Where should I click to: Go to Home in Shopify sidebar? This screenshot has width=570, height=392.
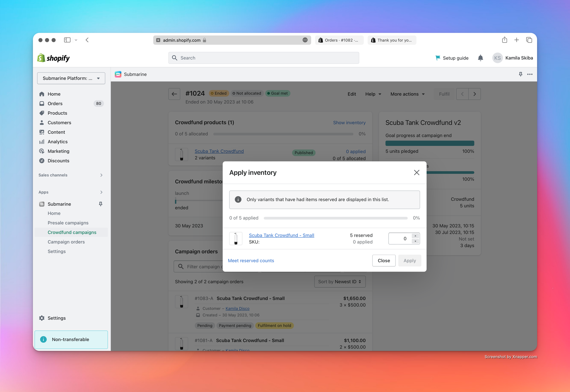[54, 94]
